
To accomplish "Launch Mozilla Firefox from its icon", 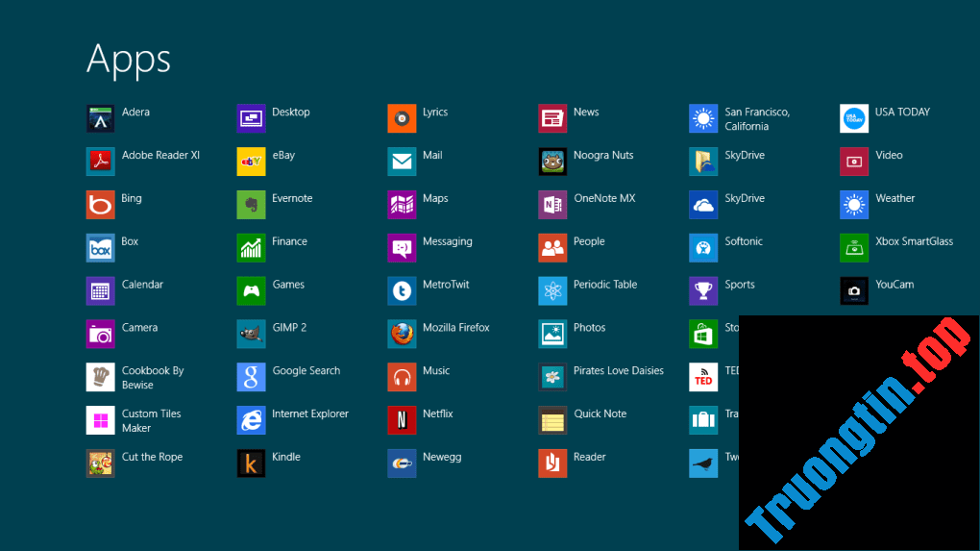I will (402, 334).
